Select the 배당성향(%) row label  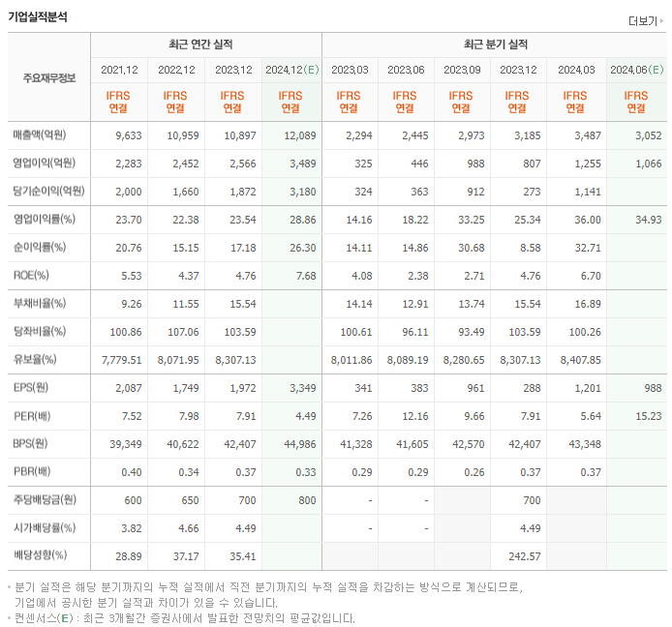[40, 555]
